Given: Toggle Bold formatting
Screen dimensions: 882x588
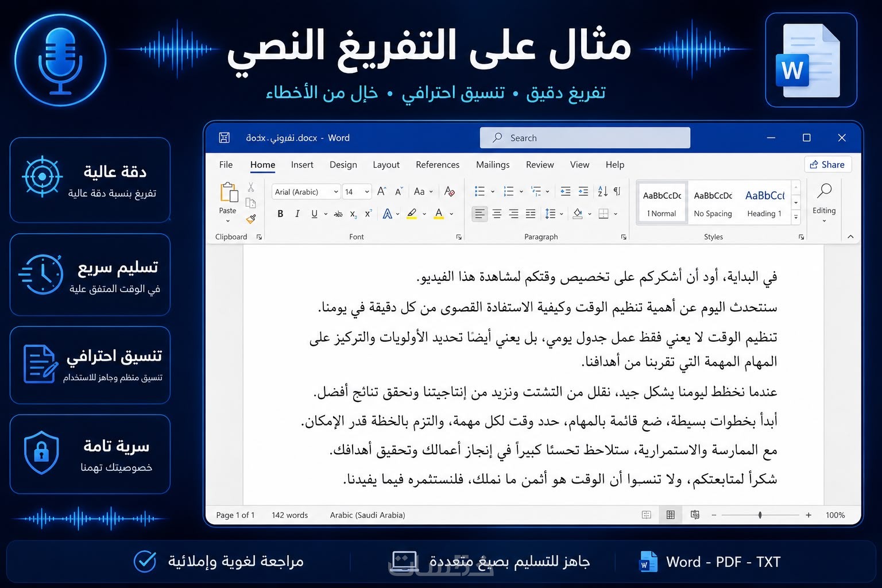Looking at the screenshot, I should tap(280, 214).
